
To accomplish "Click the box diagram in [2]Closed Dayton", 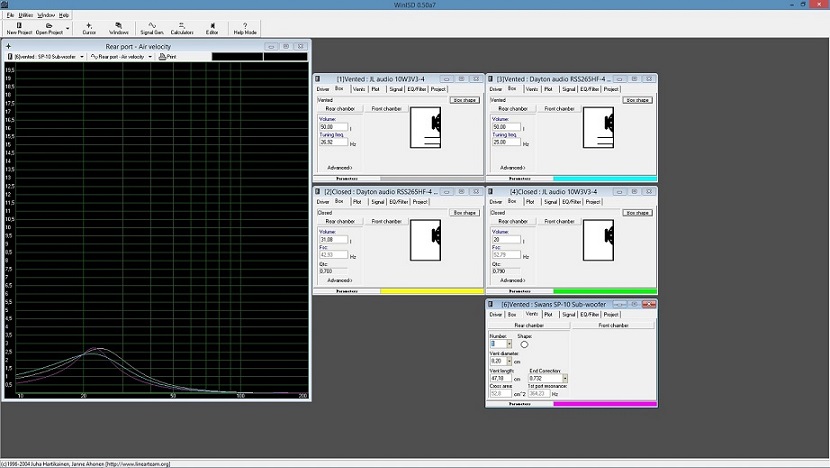I will [x=426, y=240].
